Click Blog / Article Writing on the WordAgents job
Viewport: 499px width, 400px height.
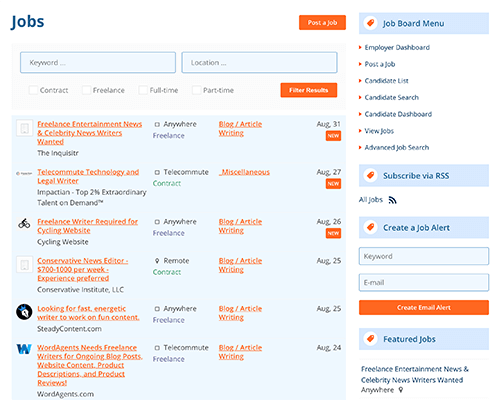point(240,352)
